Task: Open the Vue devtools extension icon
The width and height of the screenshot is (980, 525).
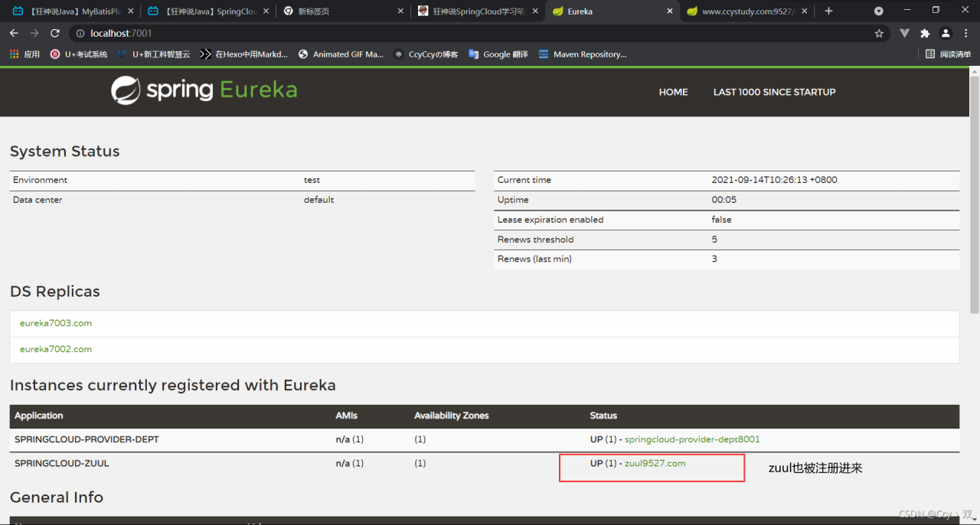Action: coord(904,34)
